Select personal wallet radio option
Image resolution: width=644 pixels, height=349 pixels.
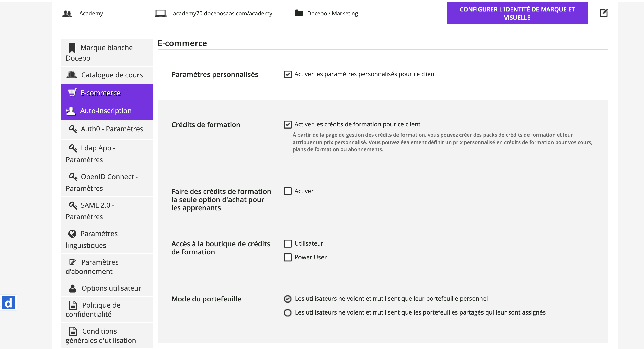pyautogui.click(x=288, y=299)
